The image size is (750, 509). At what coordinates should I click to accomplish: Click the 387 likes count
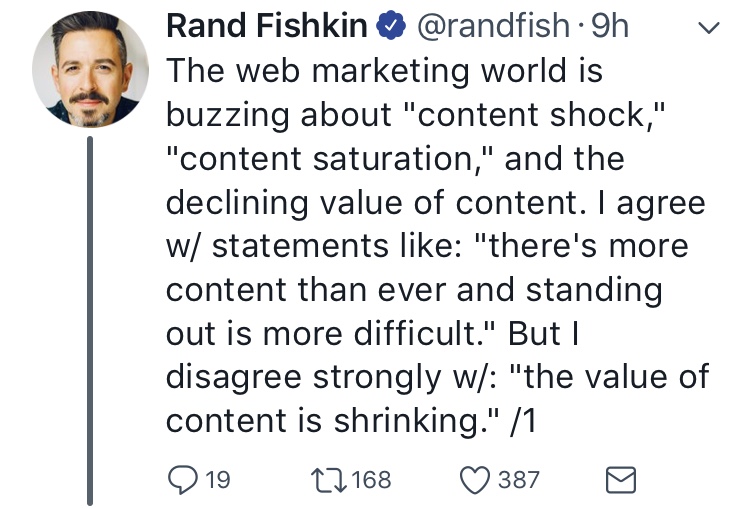pos(518,480)
